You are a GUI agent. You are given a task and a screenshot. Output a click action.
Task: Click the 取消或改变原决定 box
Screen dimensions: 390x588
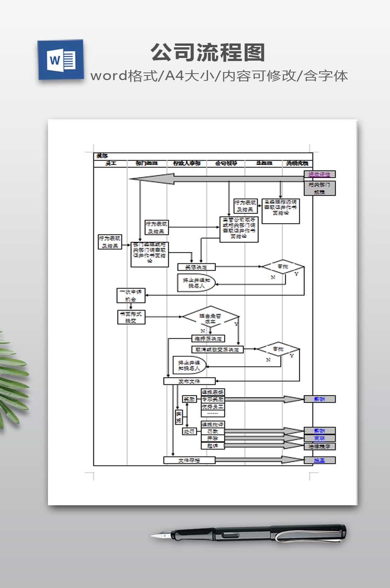pos(217,349)
